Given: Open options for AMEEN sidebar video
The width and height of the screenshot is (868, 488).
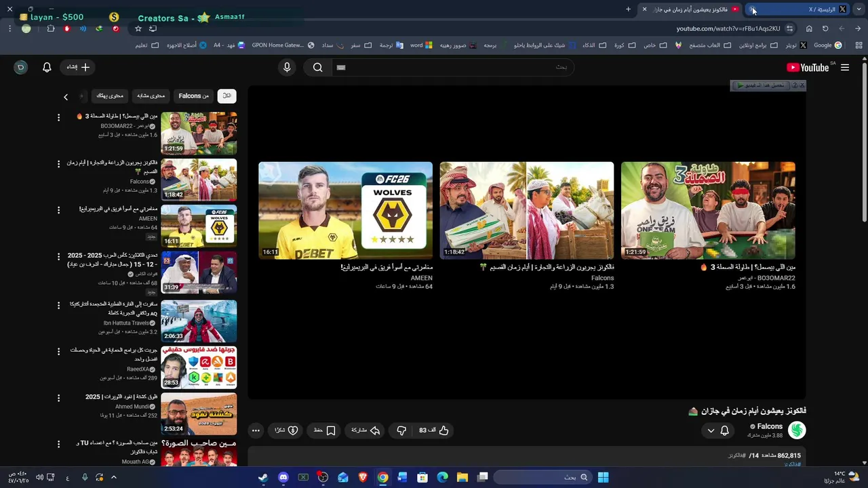Looking at the screenshot, I should click(x=58, y=210).
